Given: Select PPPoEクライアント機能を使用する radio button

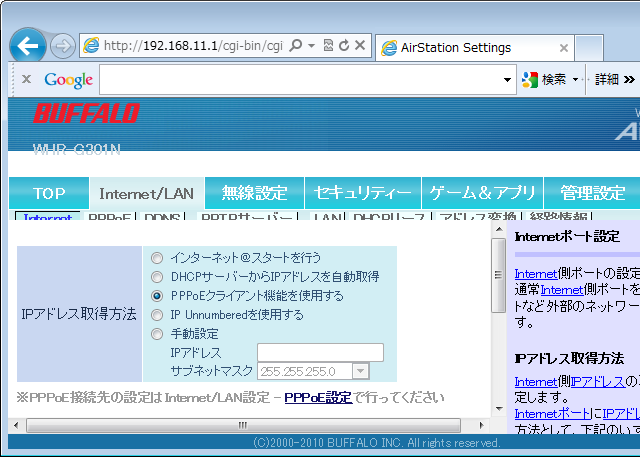Looking at the screenshot, I should (x=157, y=296).
